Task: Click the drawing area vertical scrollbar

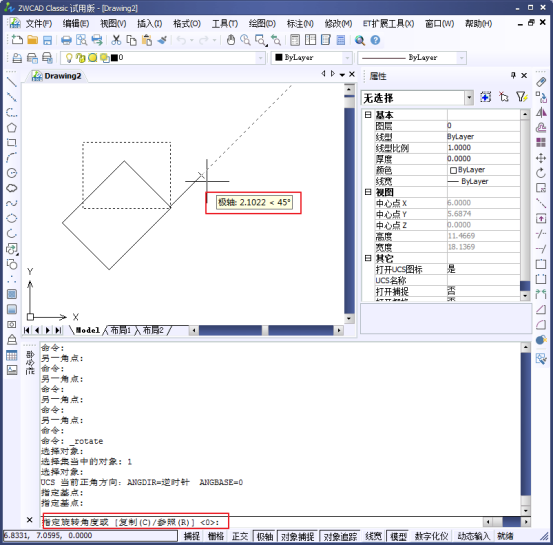Action: 349,203
